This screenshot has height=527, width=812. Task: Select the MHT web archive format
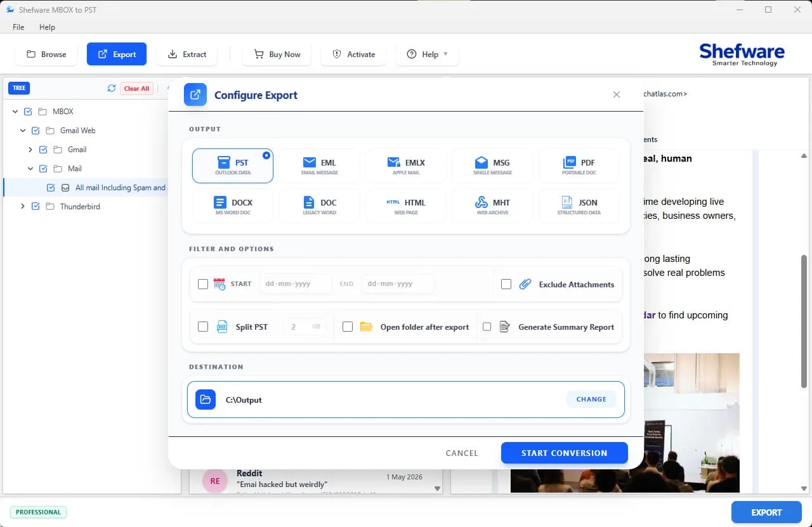coord(492,206)
